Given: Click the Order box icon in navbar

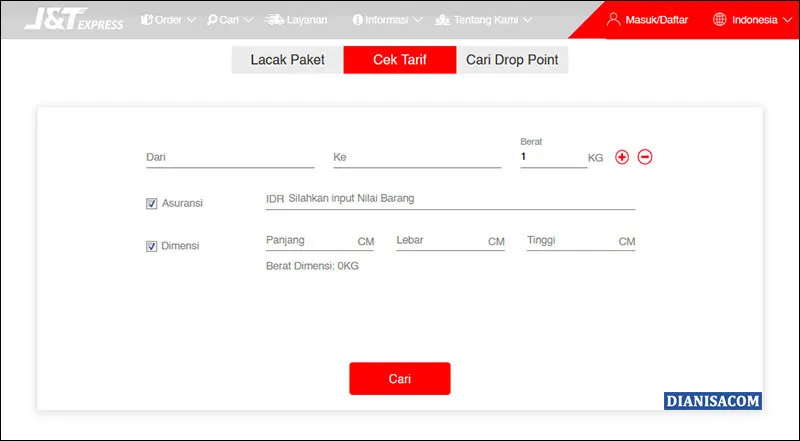Looking at the screenshot, I should pyautogui.click(x=147, y=20).
